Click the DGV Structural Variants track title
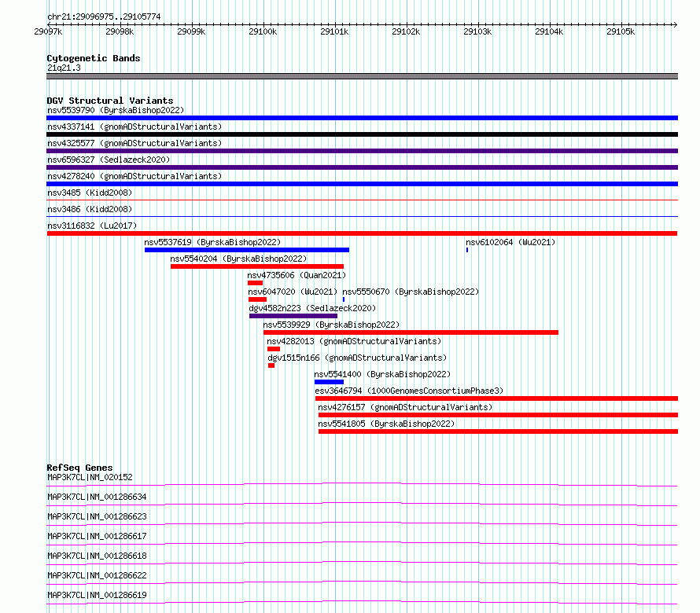 click(110, 101)
